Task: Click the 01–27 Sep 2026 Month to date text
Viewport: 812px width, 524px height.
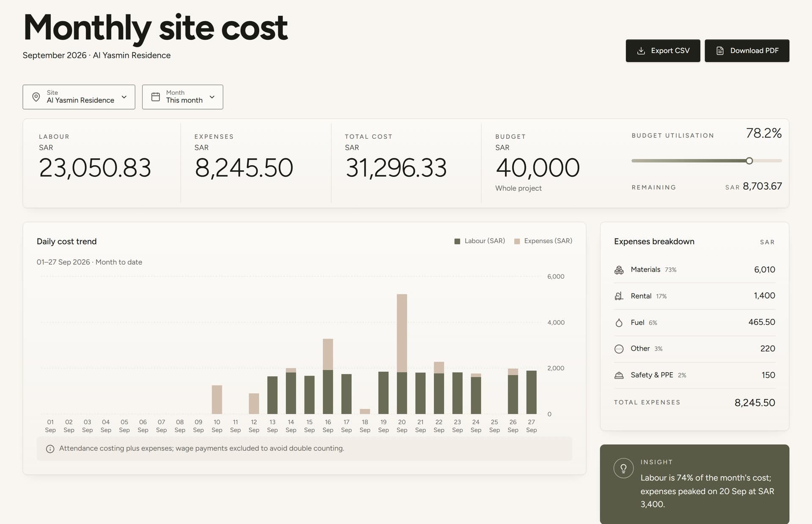Action: pos(89,262)
